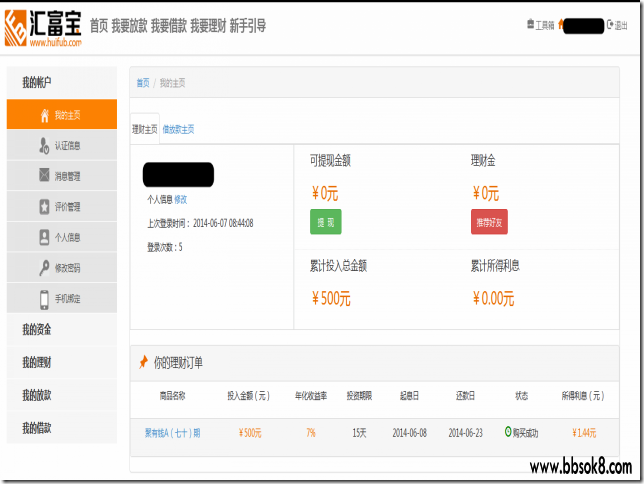Click the person icon for 个人信息
This screenshot has width=644, height=484.
coord(44,238)
